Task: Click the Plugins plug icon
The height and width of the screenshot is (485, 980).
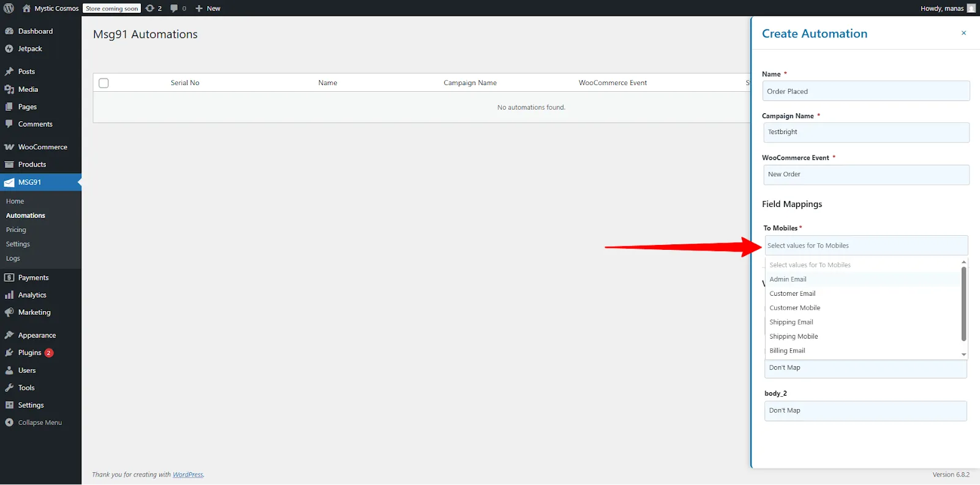Action: coord(9,353)
